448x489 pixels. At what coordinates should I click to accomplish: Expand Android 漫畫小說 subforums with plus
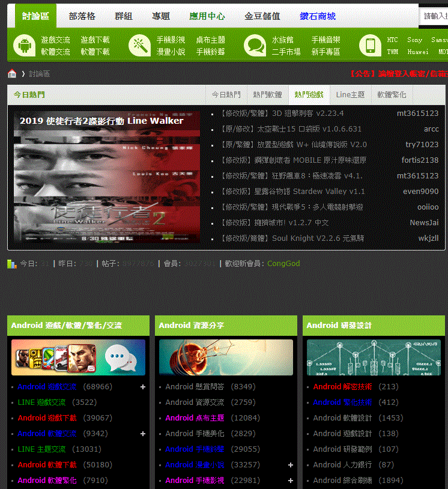(291, 465)
